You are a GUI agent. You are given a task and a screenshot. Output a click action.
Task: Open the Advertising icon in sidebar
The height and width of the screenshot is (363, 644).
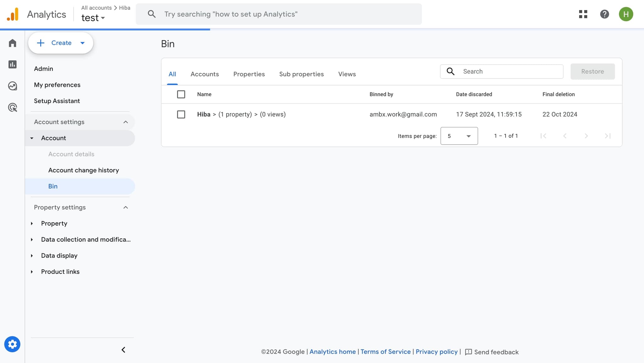tap(12, 107)
